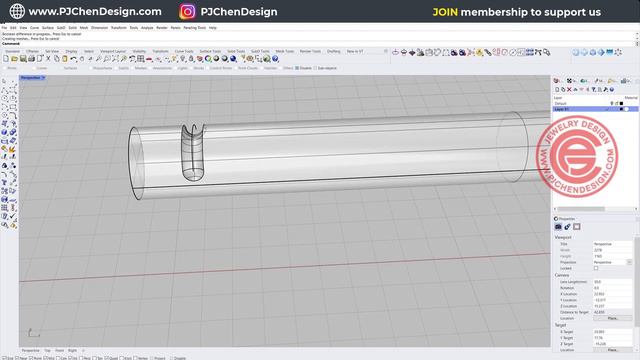This screenshot has width=640, height=360.
Task: Switch to the Solid Tools toolbar tab
Action: point(236,51)
